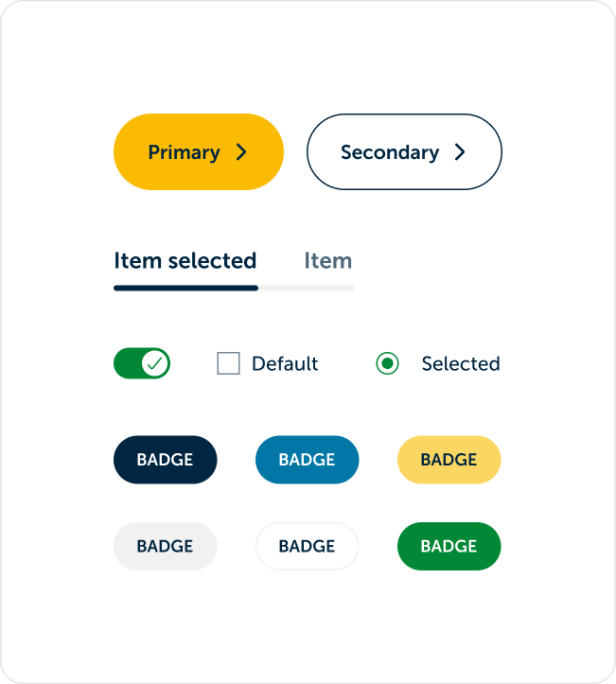
Task: Click the Default checkbox label text
Action: click(x=285, y=364)
